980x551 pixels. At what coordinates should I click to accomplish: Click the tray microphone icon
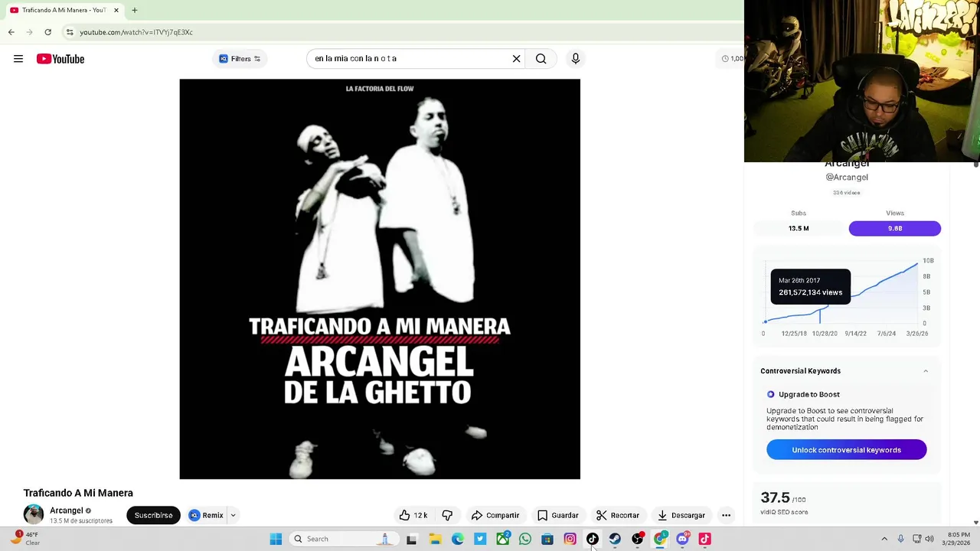coord(900,539)
